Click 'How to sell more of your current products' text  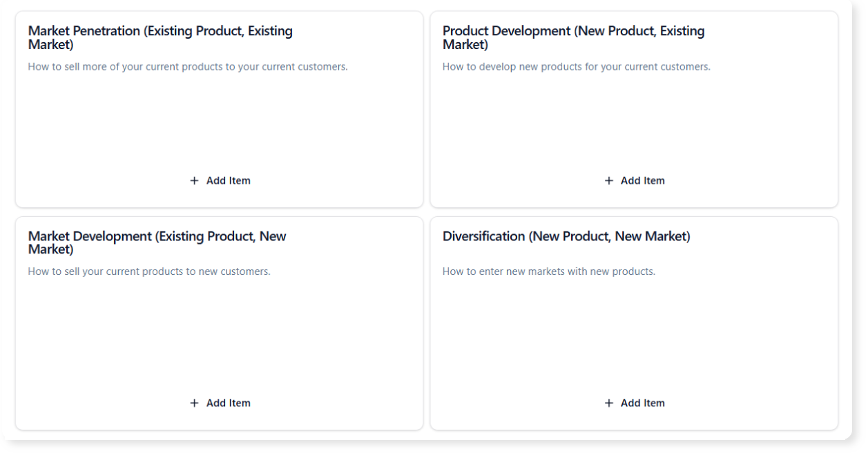(188, 67)
